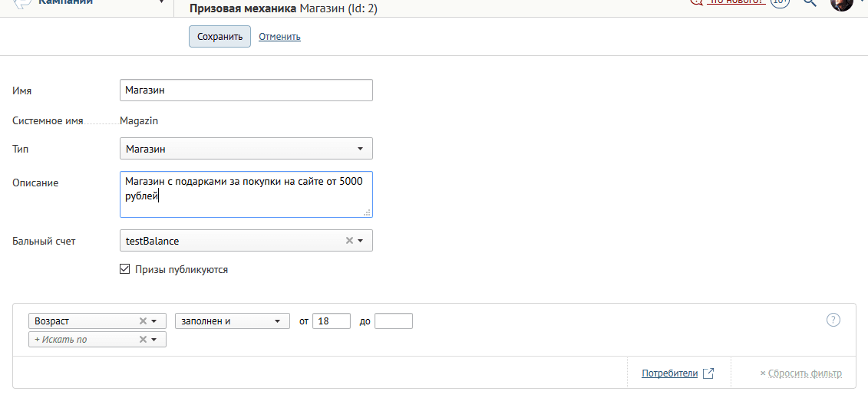Click the search magnifier icon in header
868x398 pixels.
tap(810, 2)
